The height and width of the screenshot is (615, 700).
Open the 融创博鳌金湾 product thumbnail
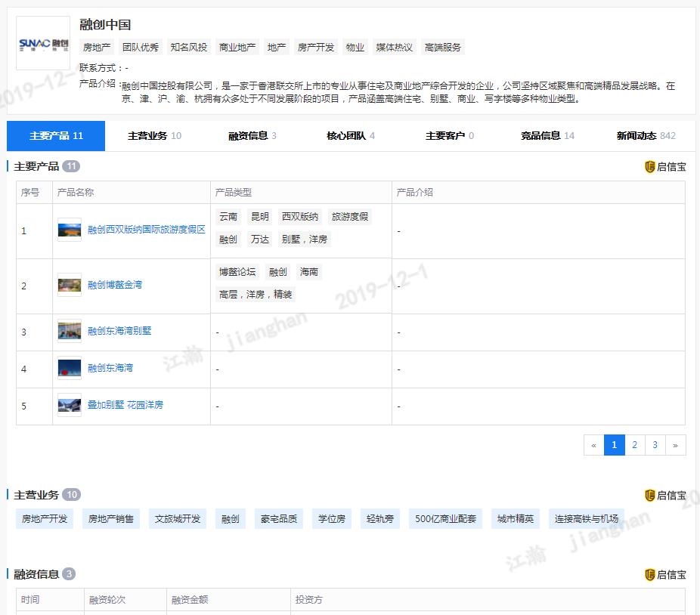70,285
